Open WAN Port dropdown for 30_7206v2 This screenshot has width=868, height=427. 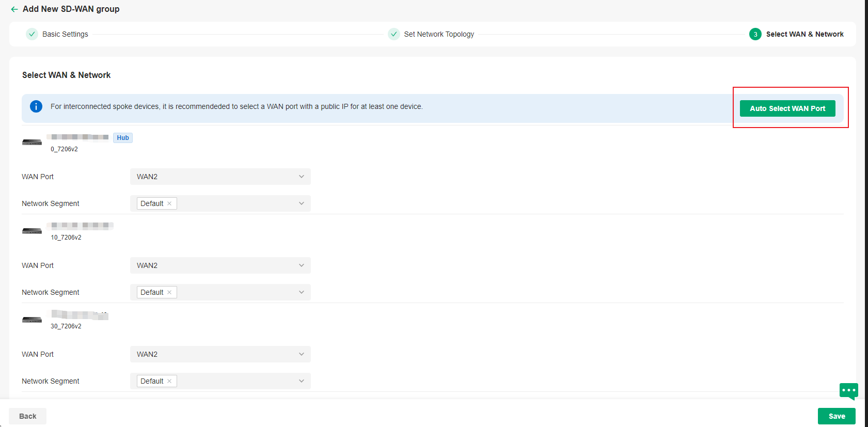(220, 354)
